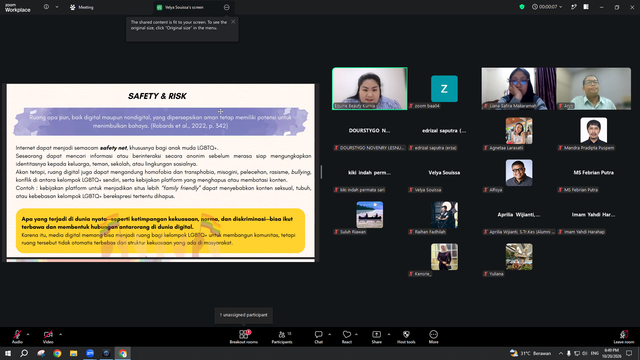Select the MS Febrian Putra participant tile
640x360 pixels.
click(x=593, y=173)
